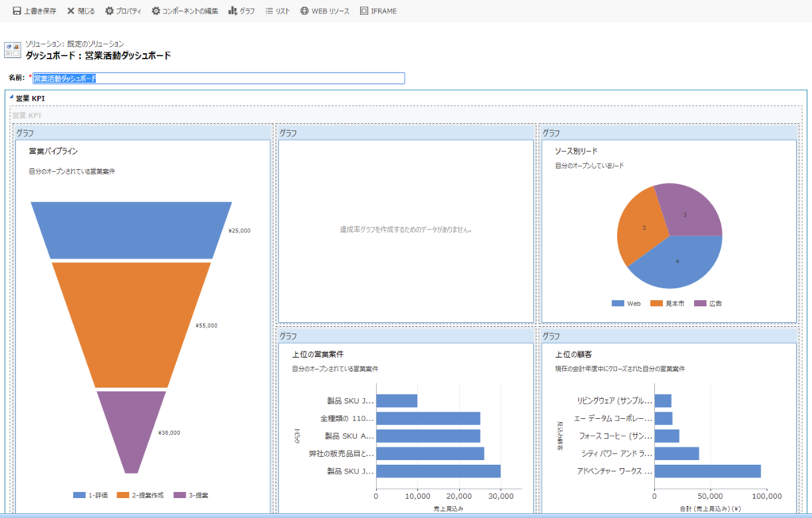
Task: Click the IFRAME toolbar icon
Action: pyautogui.click(x=364, y=11)
